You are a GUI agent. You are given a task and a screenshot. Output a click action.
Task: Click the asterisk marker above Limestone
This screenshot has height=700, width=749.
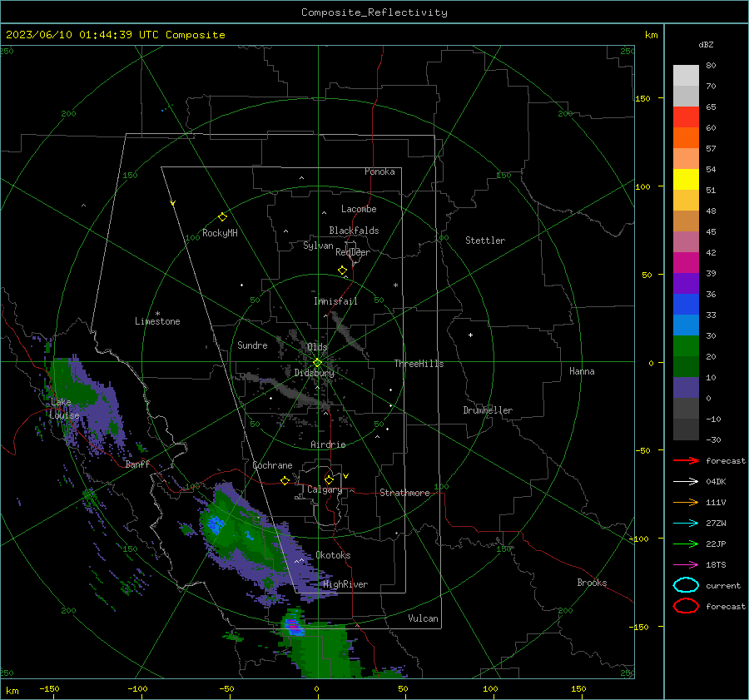pyautogui.click(x=157, y=314)
